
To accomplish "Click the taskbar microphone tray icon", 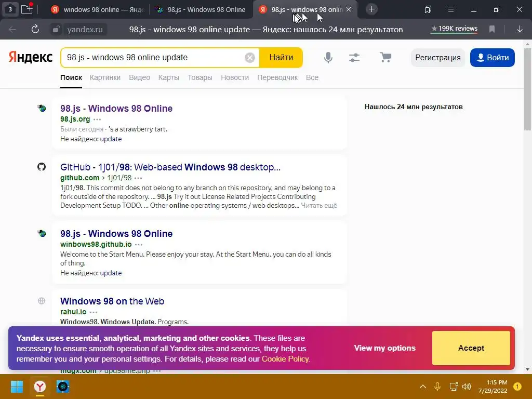I will [x=437, y=387].
